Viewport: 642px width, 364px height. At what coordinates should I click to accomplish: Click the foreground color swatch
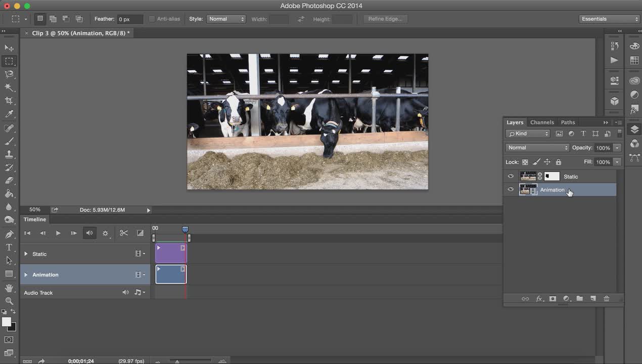click(6, 322)
